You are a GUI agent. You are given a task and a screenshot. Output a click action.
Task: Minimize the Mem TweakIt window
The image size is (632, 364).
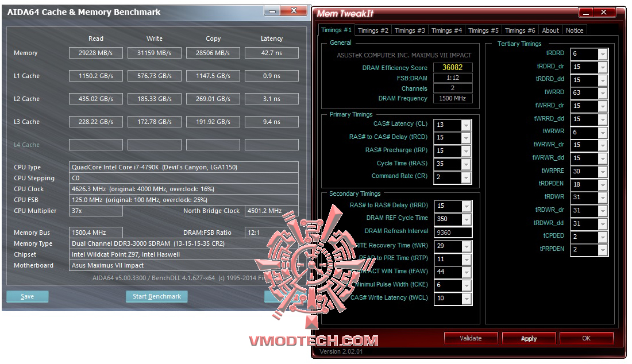587,13
